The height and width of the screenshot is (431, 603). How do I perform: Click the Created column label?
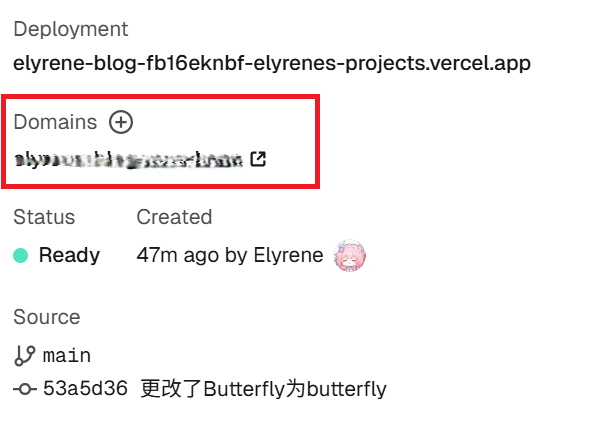[174, 217]
